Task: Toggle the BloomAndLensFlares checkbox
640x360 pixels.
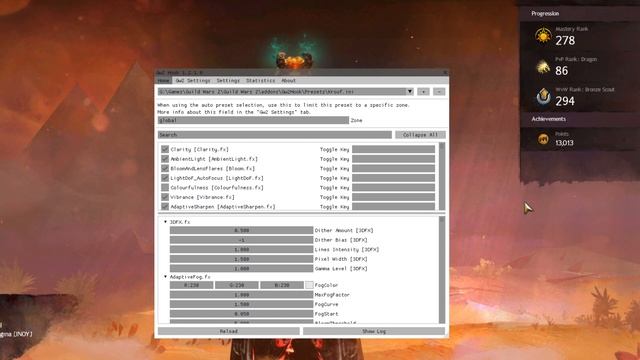Action: pyautogui.click(x=165, y=168)
